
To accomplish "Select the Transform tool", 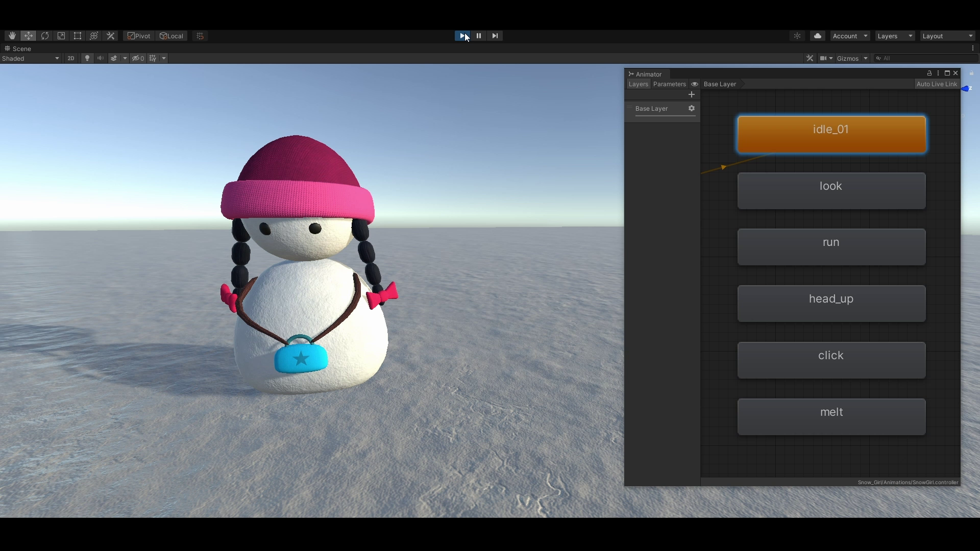I will pos(94,36).
